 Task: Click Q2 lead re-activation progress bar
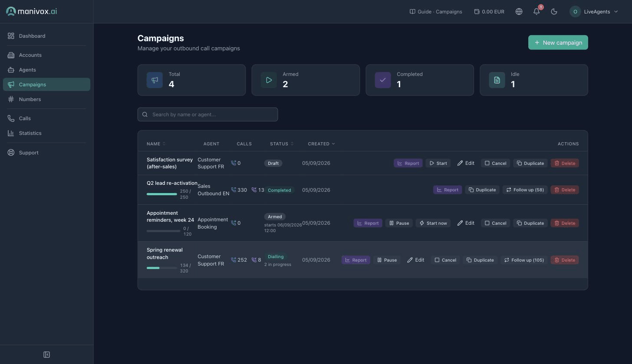162,194
